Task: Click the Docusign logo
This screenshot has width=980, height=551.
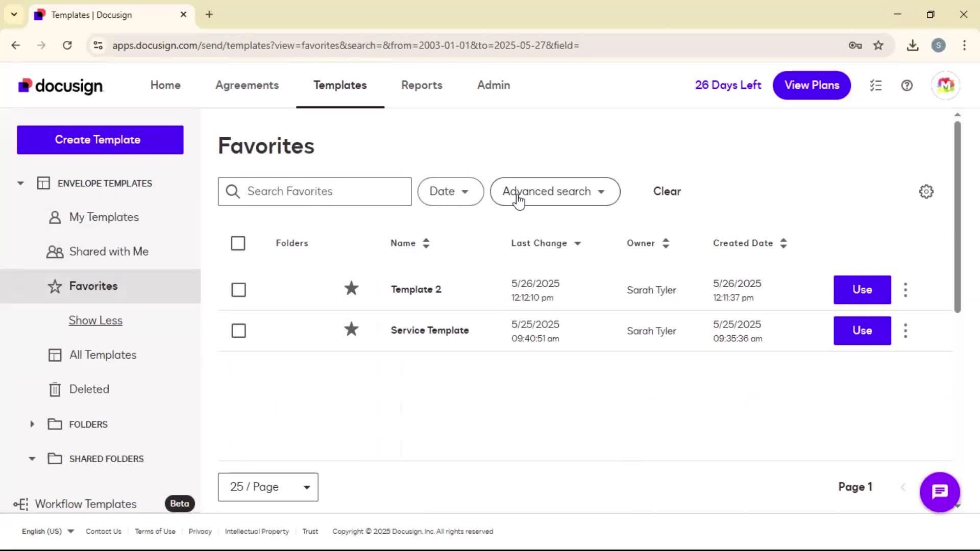Action: pyautogui.click(x=61, y=86)
